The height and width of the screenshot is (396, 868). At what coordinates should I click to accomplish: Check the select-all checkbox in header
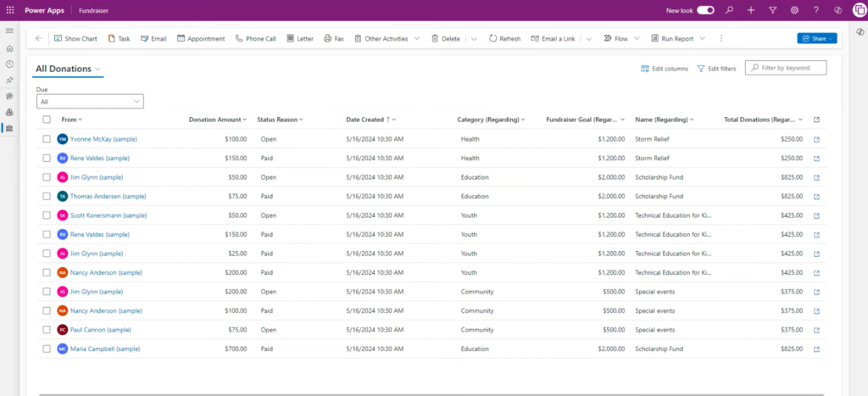click(x=47, y=120)
